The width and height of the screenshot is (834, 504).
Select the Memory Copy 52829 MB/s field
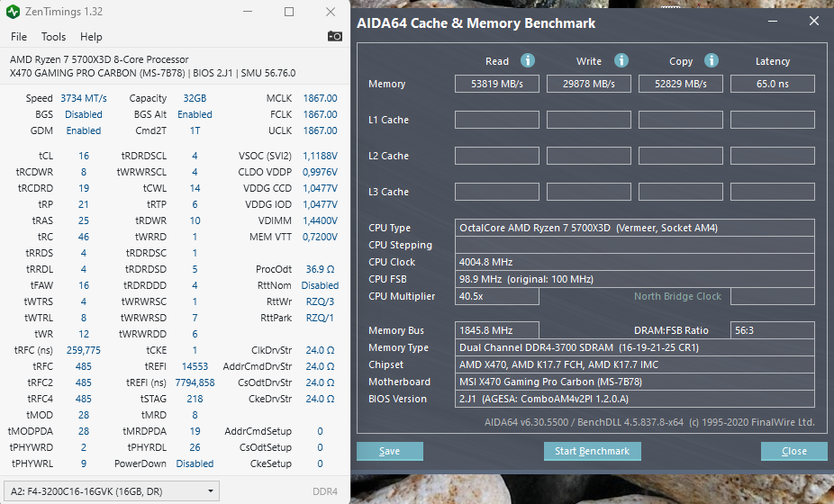[681, 84]
